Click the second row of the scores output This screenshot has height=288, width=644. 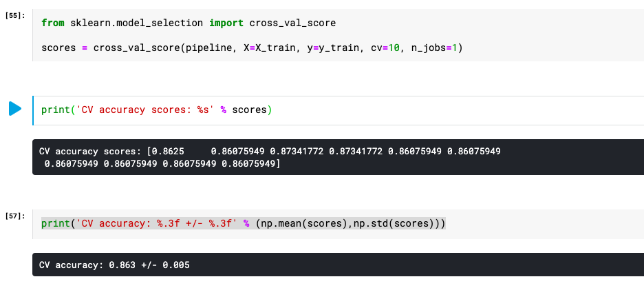[x=162, y=164]
